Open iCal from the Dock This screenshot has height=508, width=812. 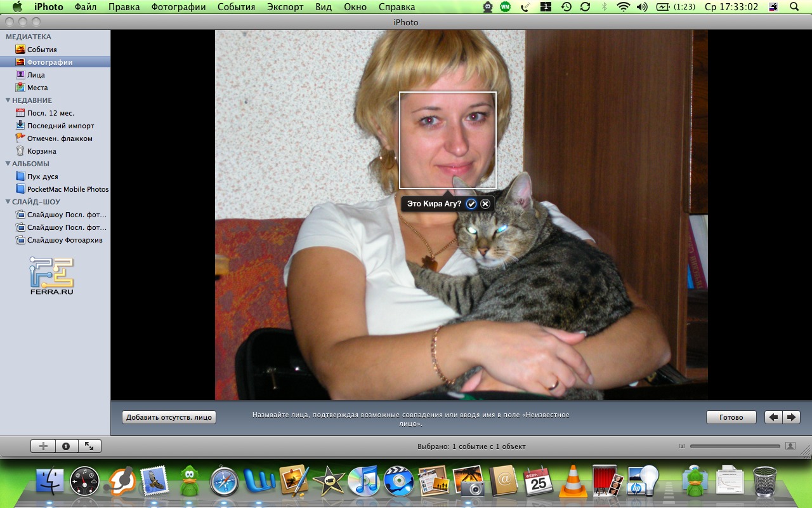tap(539, 481)
